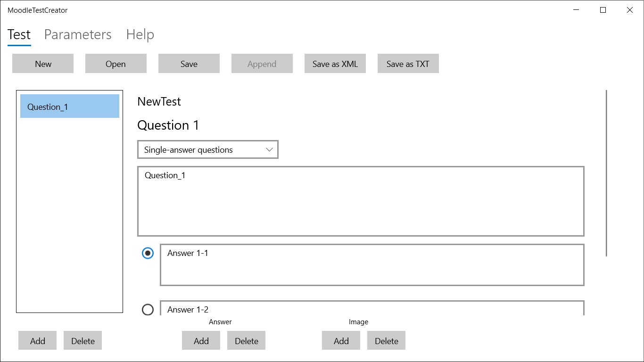Select the Answer 1-1 radio button
This screenshot has height=362, width=644.
(148, 253)
